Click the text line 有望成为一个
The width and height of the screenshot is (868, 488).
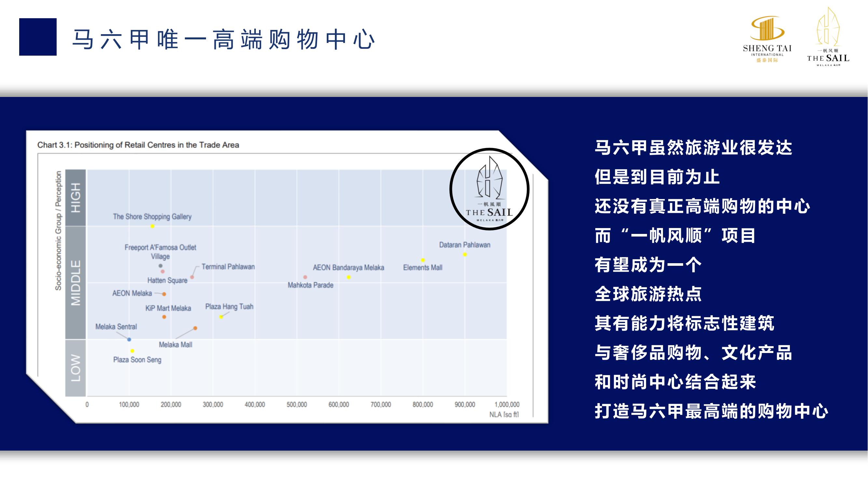tap(648, 265)
